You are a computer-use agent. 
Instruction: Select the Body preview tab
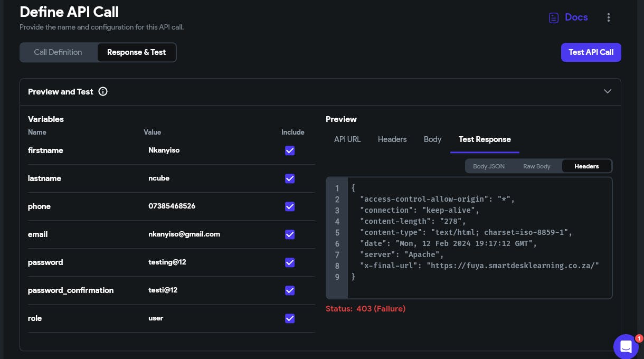click(432, 139)
